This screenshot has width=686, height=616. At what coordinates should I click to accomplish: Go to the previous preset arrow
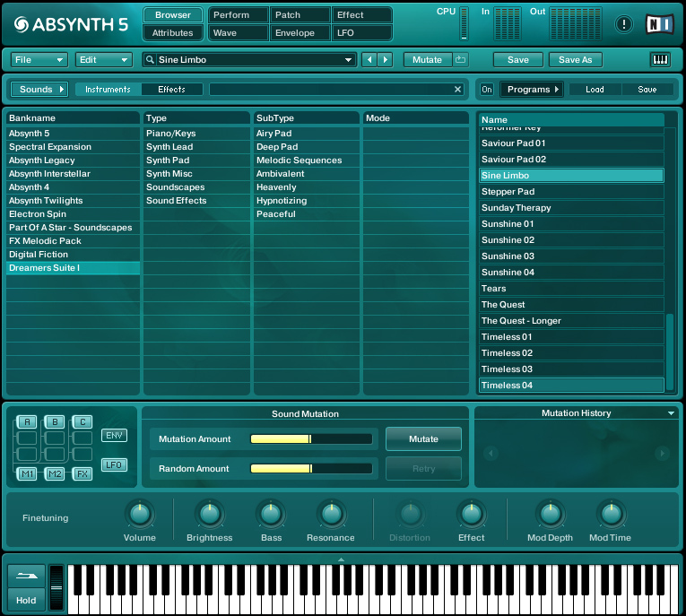click(x=369, y=59)
